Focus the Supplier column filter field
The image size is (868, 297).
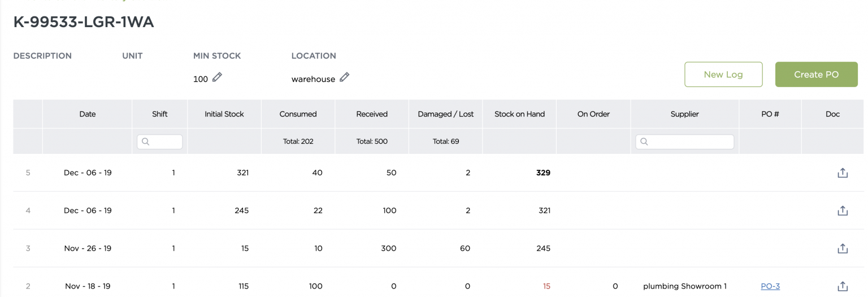pos(689,142)
